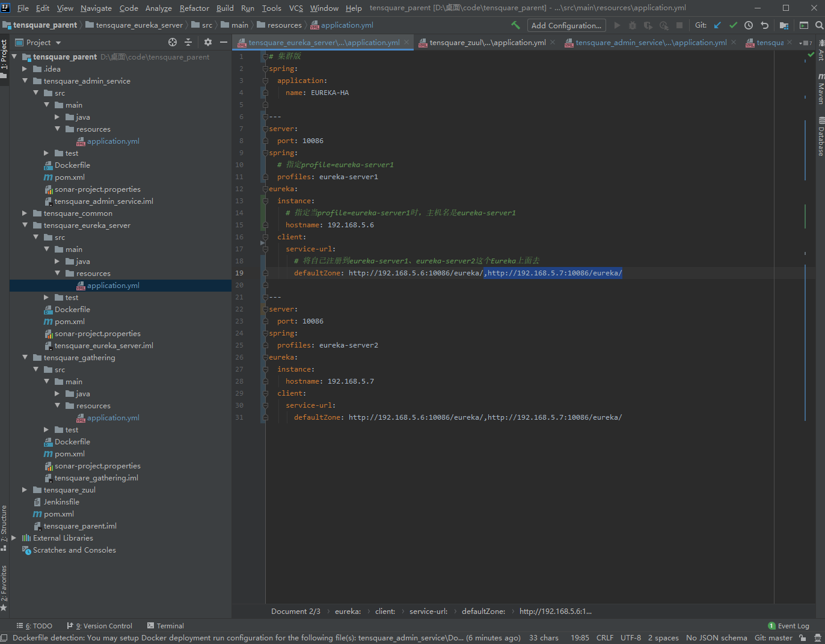
Task: Select Scratches and Consoles node
Action: [x=75, y=550]
